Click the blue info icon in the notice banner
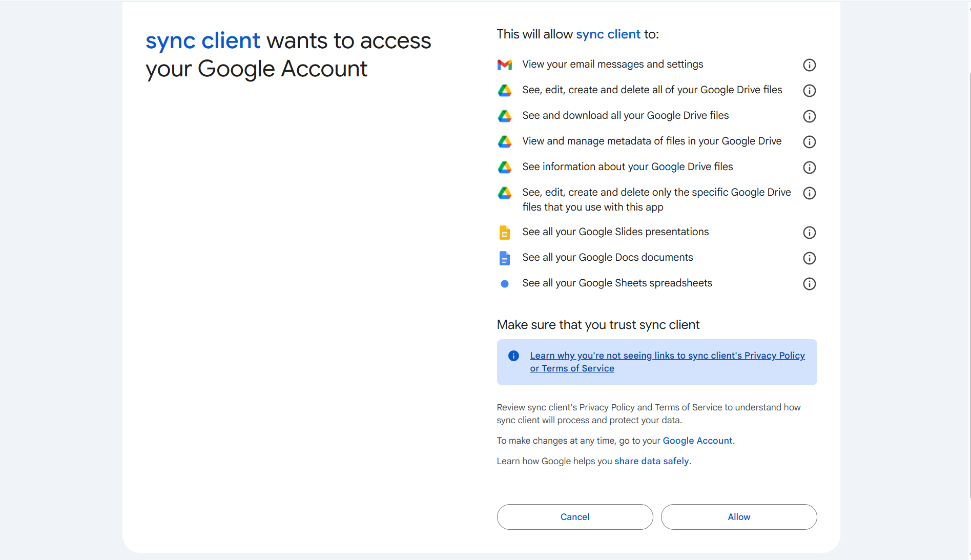971x560 pixels. tap(513, 355)
